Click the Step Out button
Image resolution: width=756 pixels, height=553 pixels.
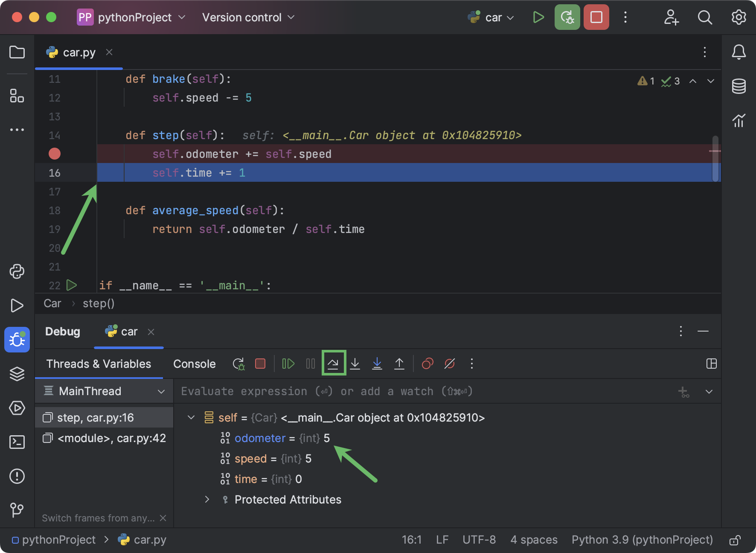click(x=399, y=364)
